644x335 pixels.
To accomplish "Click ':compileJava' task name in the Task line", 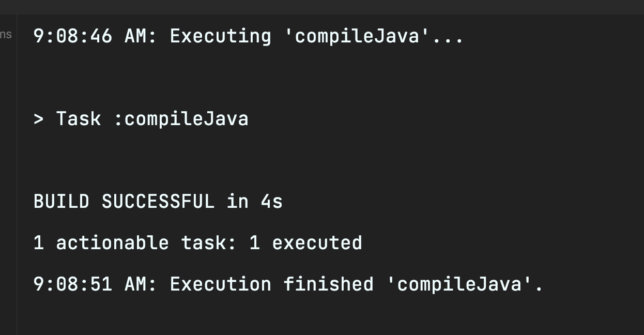I will (x=180, y=119).
